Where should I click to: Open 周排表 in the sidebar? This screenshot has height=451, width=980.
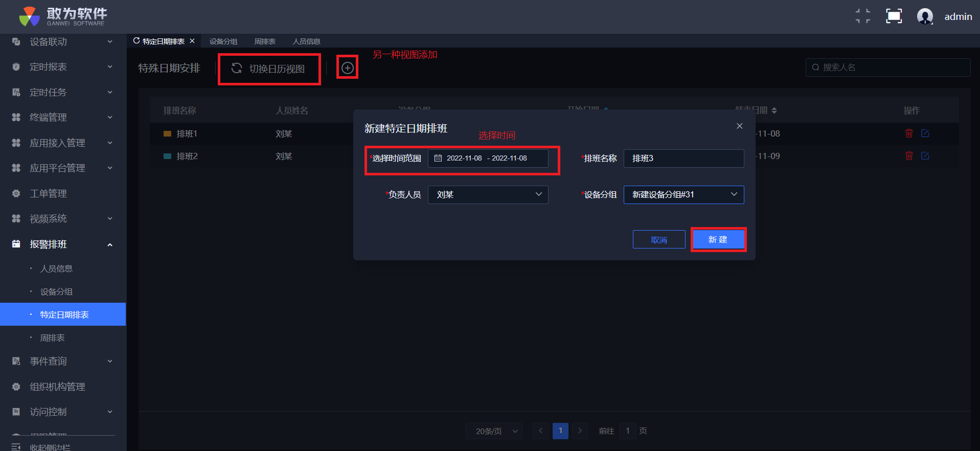coord(52,338)
